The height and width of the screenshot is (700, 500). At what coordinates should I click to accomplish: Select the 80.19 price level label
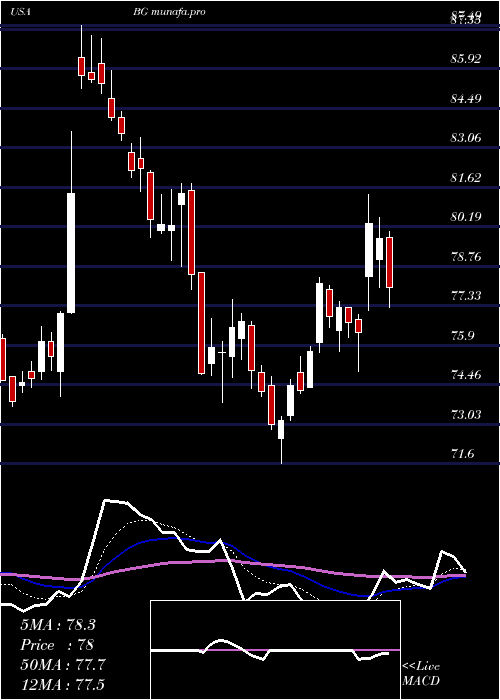pos(466,217)
